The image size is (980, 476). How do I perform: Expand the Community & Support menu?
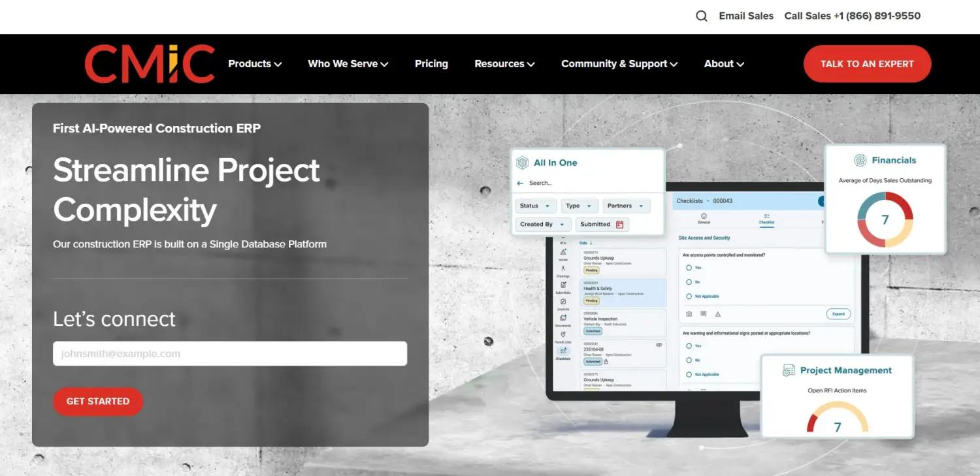click(619, 64)
